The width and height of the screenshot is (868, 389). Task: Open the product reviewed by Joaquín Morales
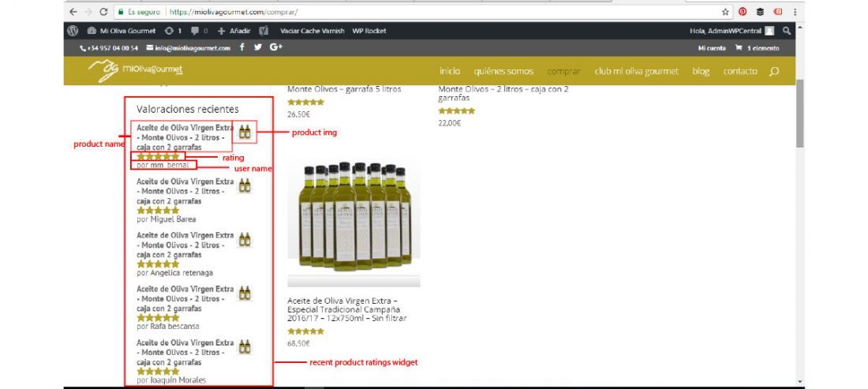point(185,352)
